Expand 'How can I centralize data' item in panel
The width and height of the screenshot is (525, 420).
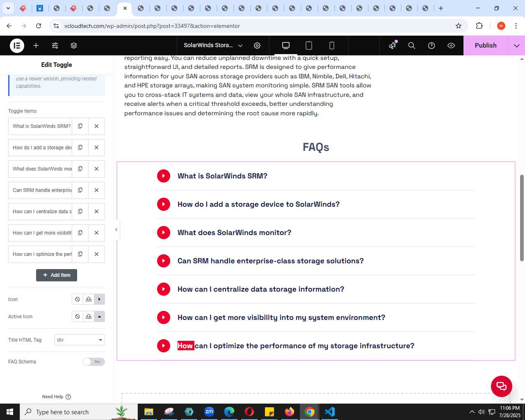click(40, 212)
